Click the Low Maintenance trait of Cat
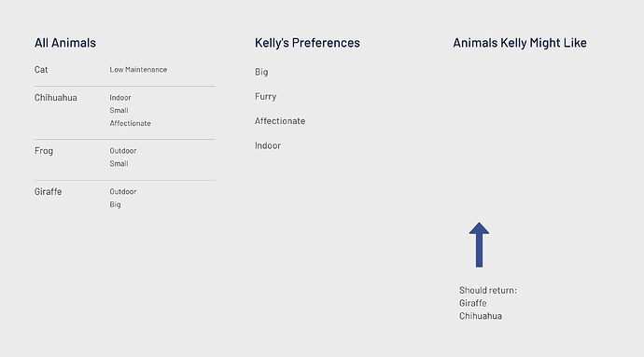Viewport: 644px width, 357px height. coord(138,70)
